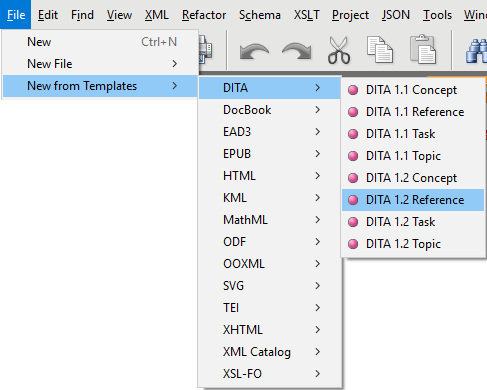Open the Find menu
Image resolution: width=487 pixels, height=390 pixels.
[x=82, y=15]
